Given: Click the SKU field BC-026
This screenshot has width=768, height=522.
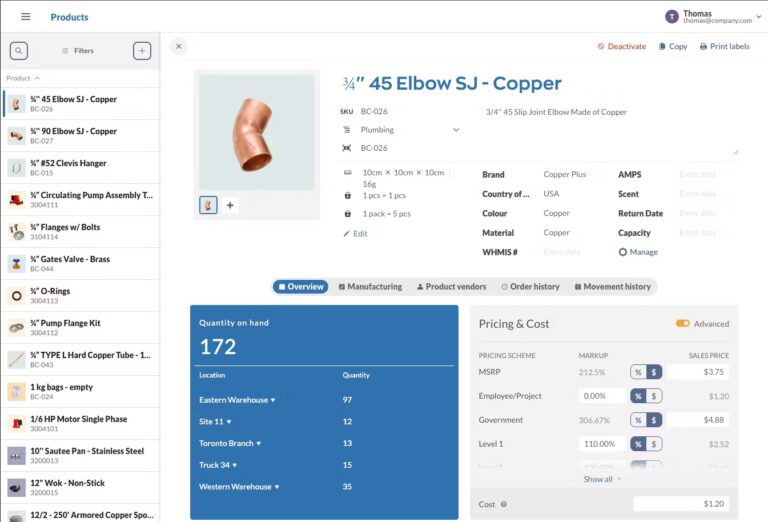Looking at the screenshot, I should [374, 112].
